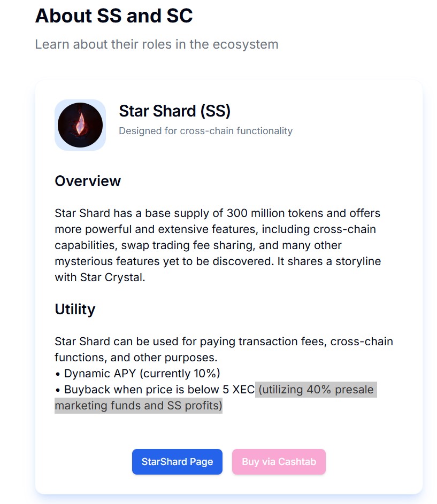The width and height of the screenshot is (437, 504).
Task: Click highlighted "marketing funds and SS profits" line
Action: coord(138,406)
